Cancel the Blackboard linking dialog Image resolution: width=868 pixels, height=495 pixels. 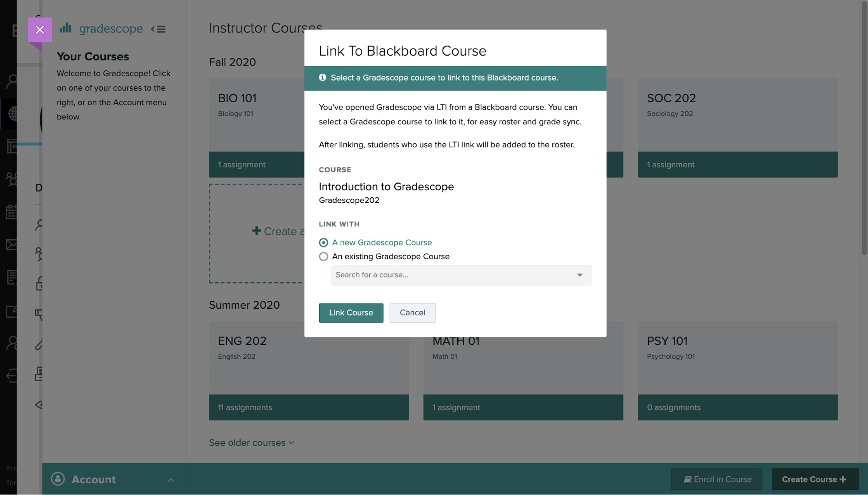(412, 313)
